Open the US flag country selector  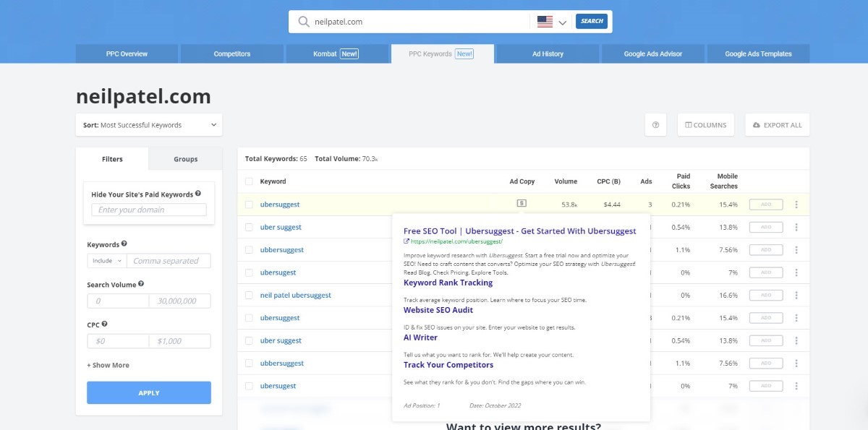pos(552,22)
